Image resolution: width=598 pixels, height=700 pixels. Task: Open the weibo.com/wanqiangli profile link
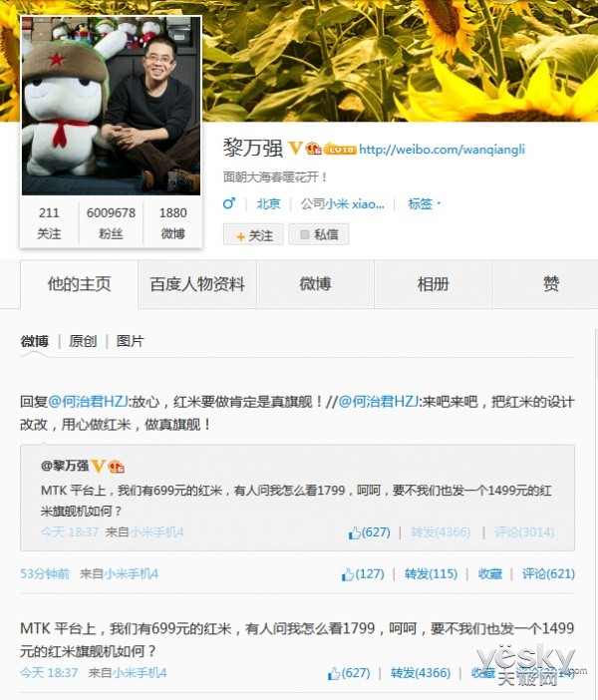pos(442,150)
